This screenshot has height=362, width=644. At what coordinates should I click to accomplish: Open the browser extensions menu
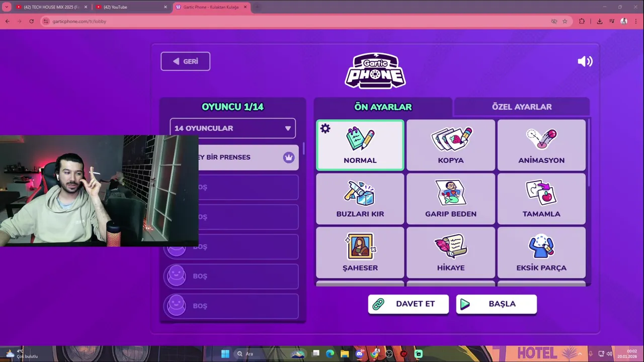(582, 21)
